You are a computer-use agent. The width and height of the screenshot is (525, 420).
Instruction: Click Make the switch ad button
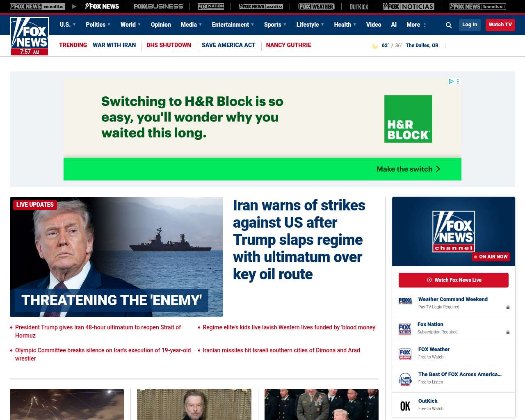click(x=409, y=169)
